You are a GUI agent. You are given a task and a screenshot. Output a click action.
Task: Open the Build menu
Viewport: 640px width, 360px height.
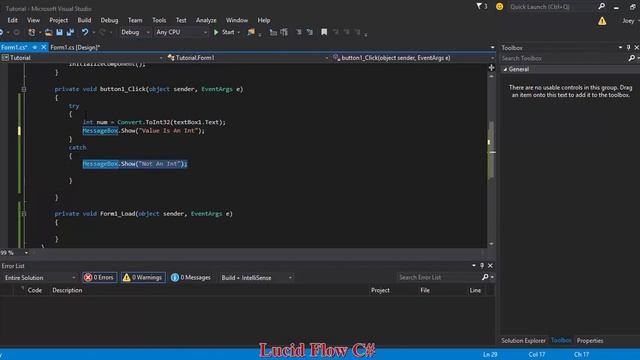coord(84,20)
